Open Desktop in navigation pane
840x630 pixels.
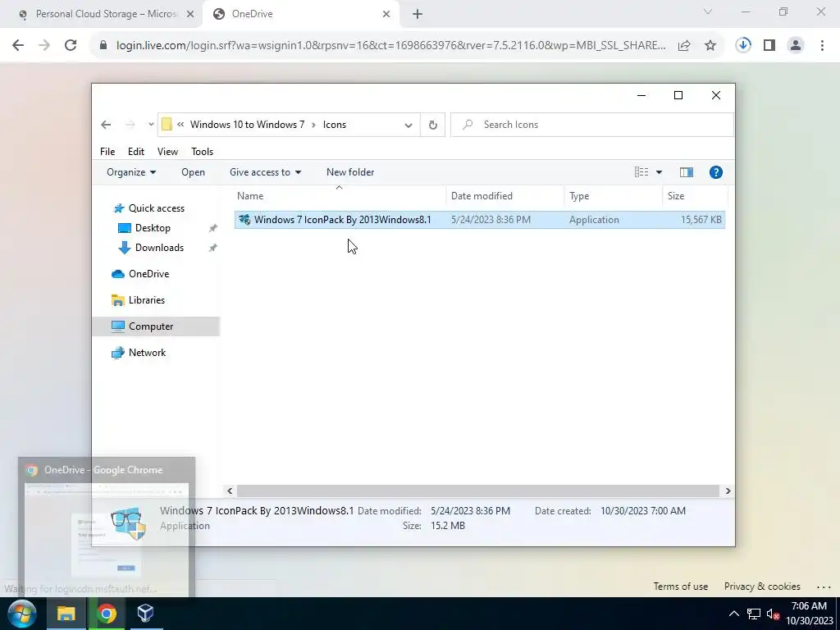(x=153, y=228)
